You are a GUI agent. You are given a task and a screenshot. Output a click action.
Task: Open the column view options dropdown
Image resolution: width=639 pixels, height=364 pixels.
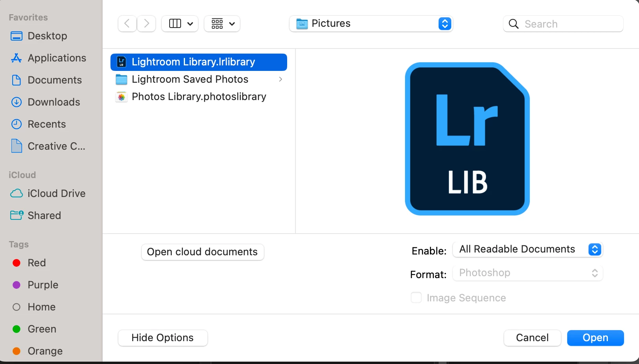pyautogui.click(x=180, y=24)
